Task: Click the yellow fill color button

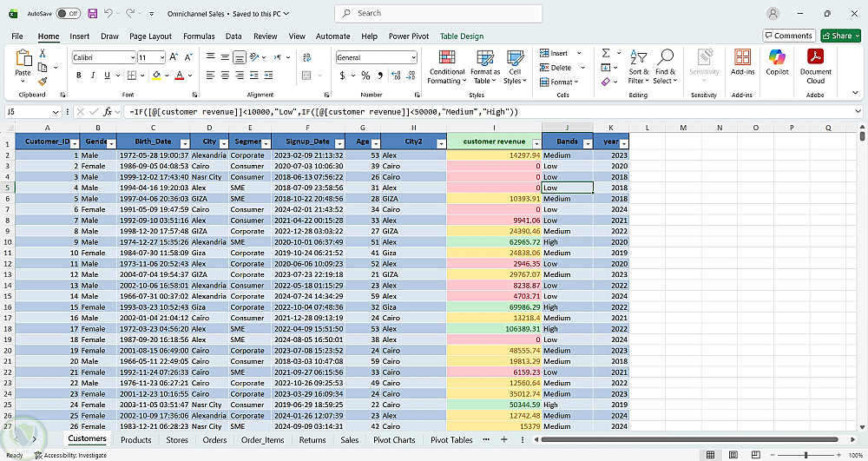Action: point(156,76)
